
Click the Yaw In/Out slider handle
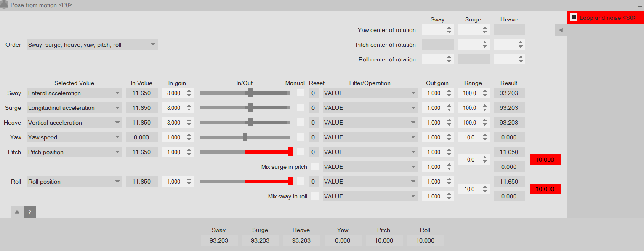click(245, 137)
